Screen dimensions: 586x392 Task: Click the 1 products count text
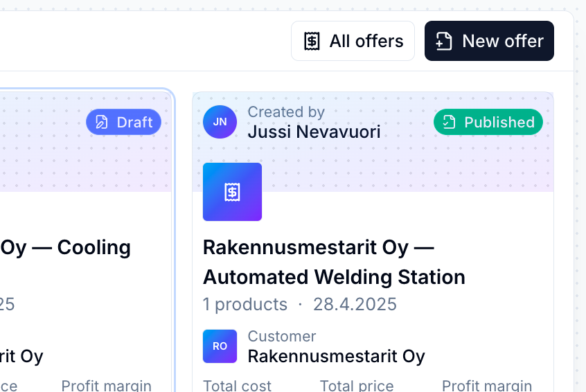pos(245,304)
